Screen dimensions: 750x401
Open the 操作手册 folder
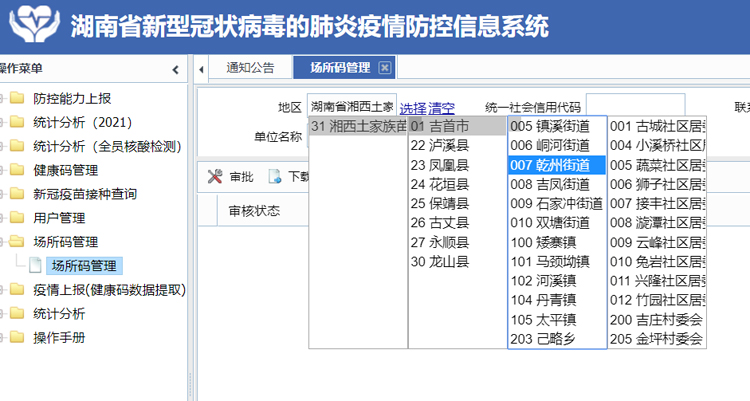click(x=59, y=338)
